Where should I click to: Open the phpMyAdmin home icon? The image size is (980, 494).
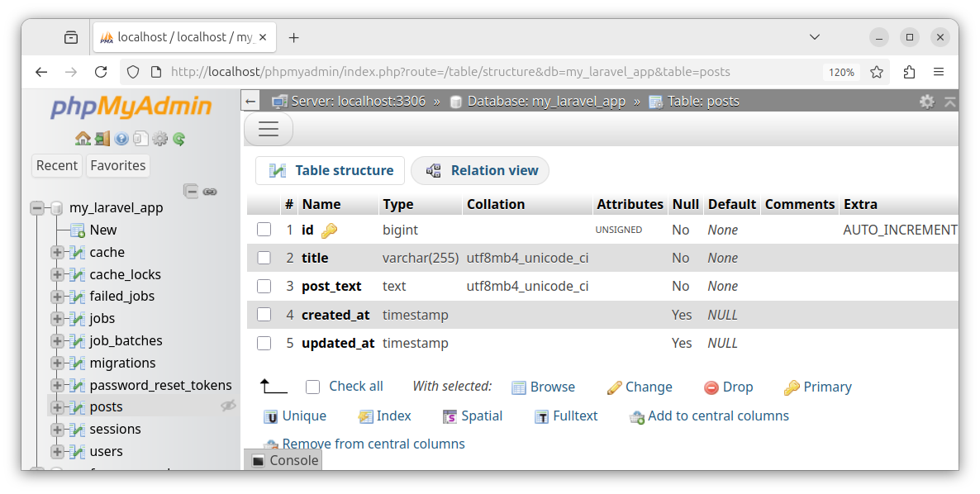83,139
